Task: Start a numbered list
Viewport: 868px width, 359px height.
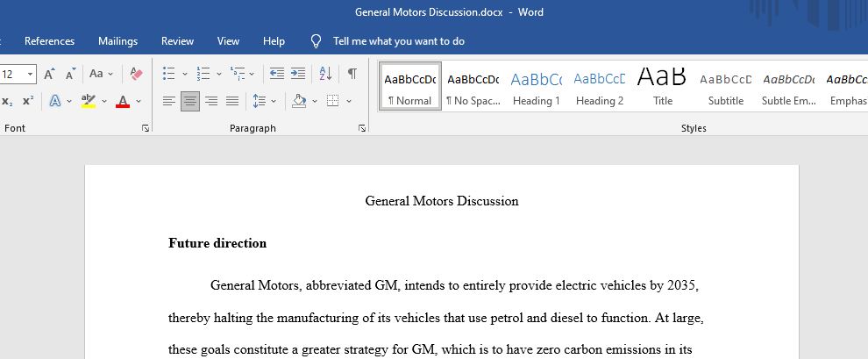Action: coord(203,74)
